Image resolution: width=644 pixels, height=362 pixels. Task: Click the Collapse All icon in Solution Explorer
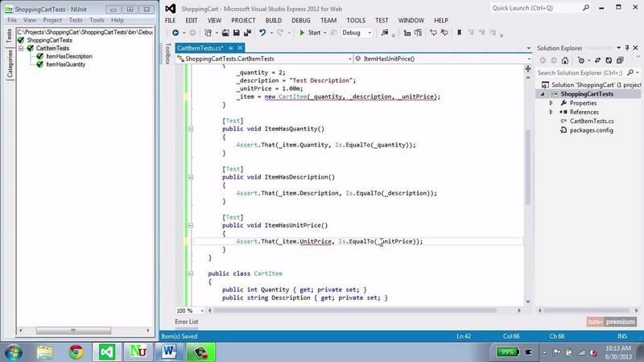[620, 60]
